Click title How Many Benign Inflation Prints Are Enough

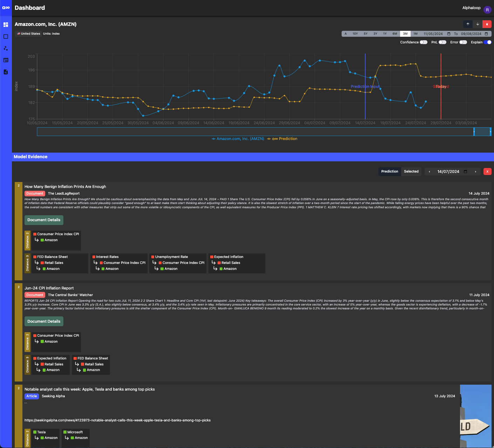(x=65, y=187)
